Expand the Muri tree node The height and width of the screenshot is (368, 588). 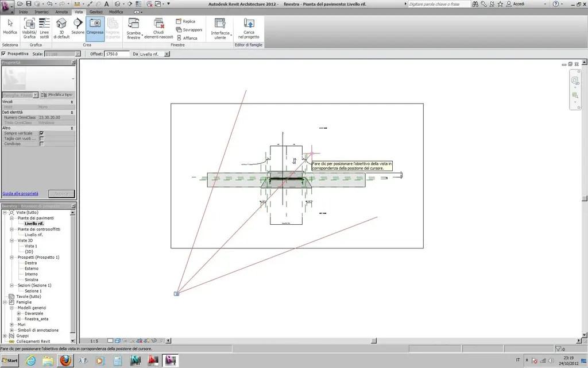(11, 325)
